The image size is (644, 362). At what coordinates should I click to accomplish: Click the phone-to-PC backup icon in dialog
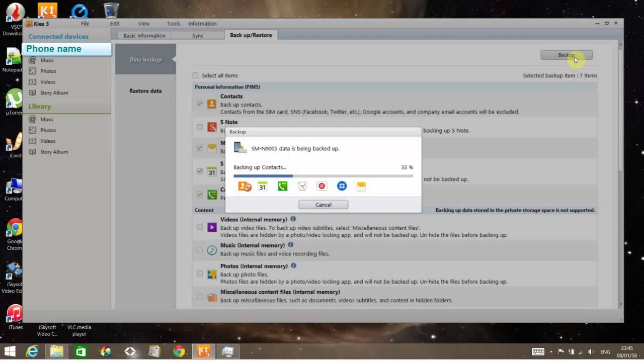(x=240, y=147)
